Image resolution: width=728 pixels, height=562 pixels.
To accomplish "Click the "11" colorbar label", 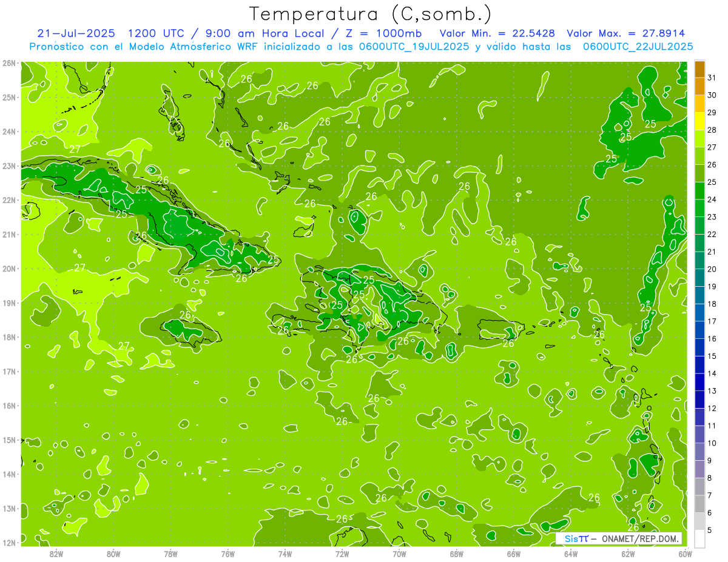I will click(x=712, y=426).
